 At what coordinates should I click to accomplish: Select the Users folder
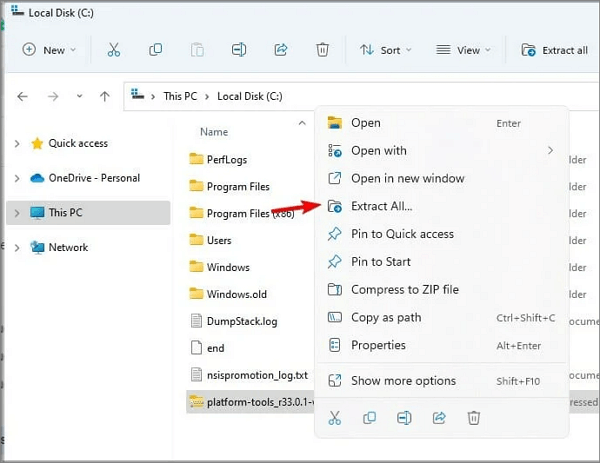click(x=219, y=240)
